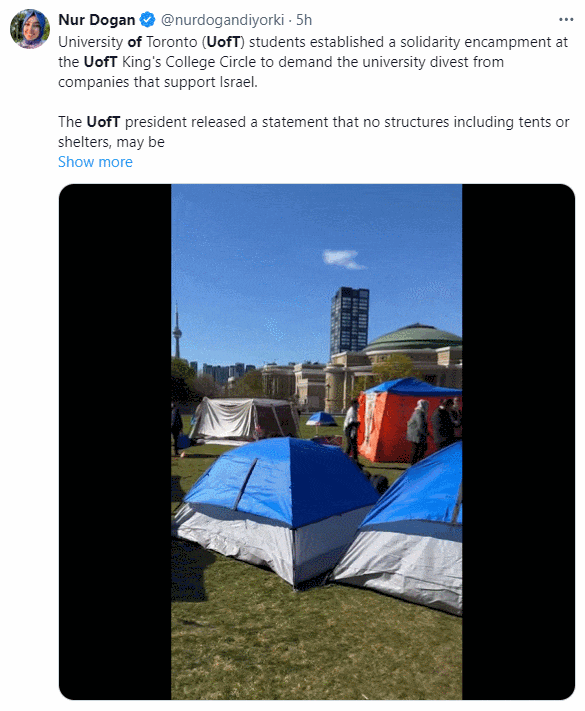Click the CN Tower in the video frame
The image size is (585, 711).
tap(177, 330)
